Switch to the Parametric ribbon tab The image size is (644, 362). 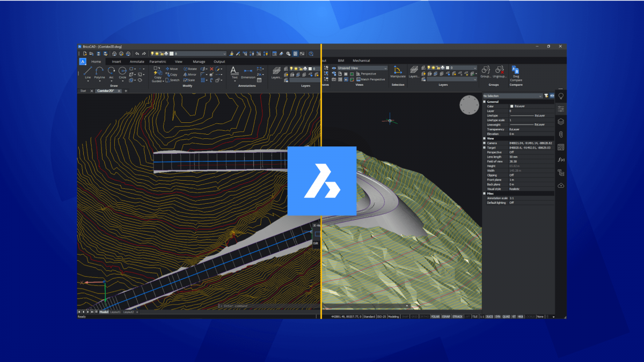pos(158,62)
